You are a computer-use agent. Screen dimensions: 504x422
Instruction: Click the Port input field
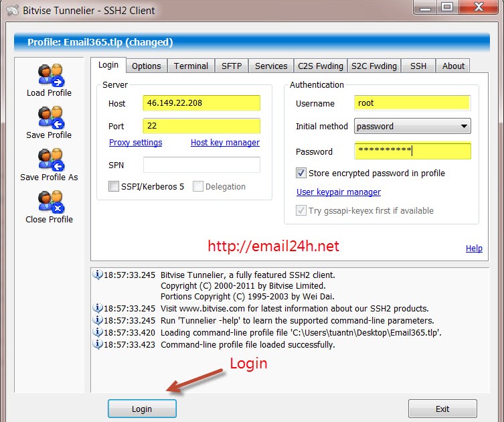point(201,126)
